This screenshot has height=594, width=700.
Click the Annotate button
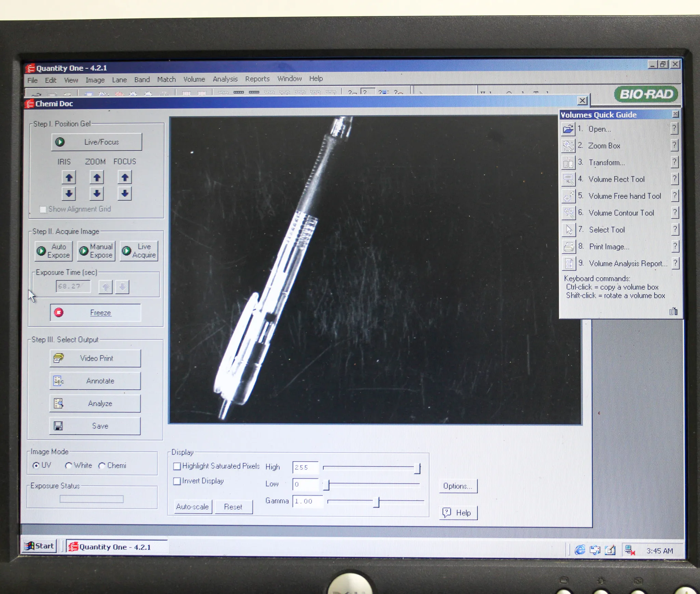click(x=95, y=381)
